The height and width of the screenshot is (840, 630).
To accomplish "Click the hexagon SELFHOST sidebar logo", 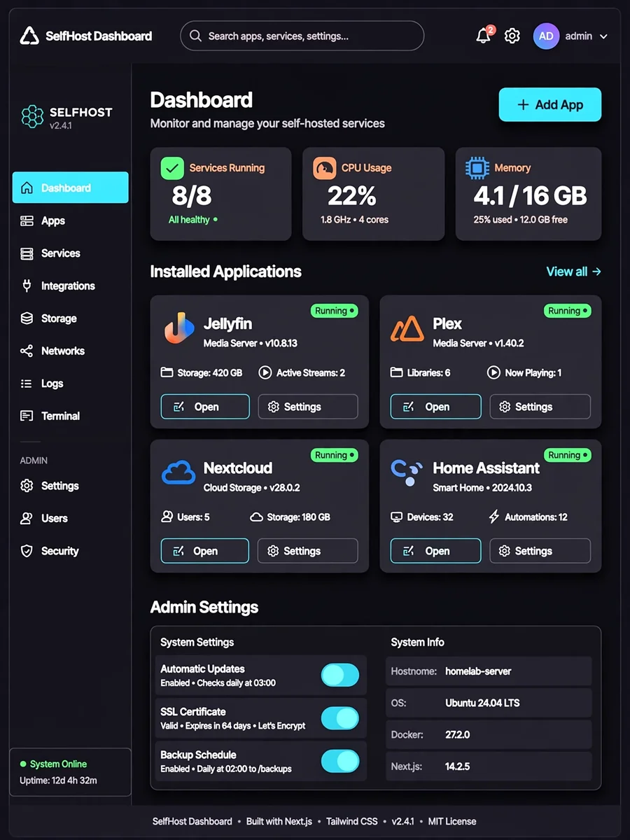I will 32,116.
